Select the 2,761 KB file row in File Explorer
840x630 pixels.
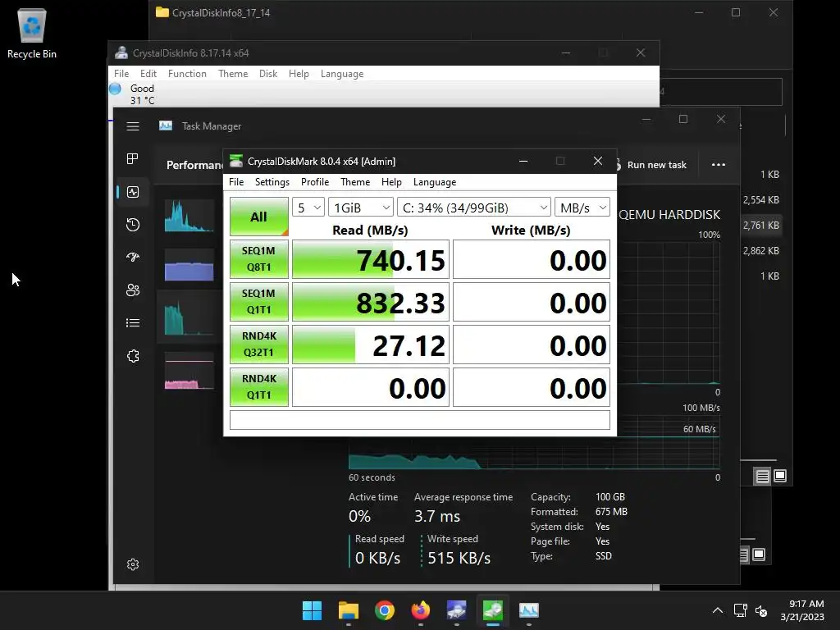click(x=760, y=226)
